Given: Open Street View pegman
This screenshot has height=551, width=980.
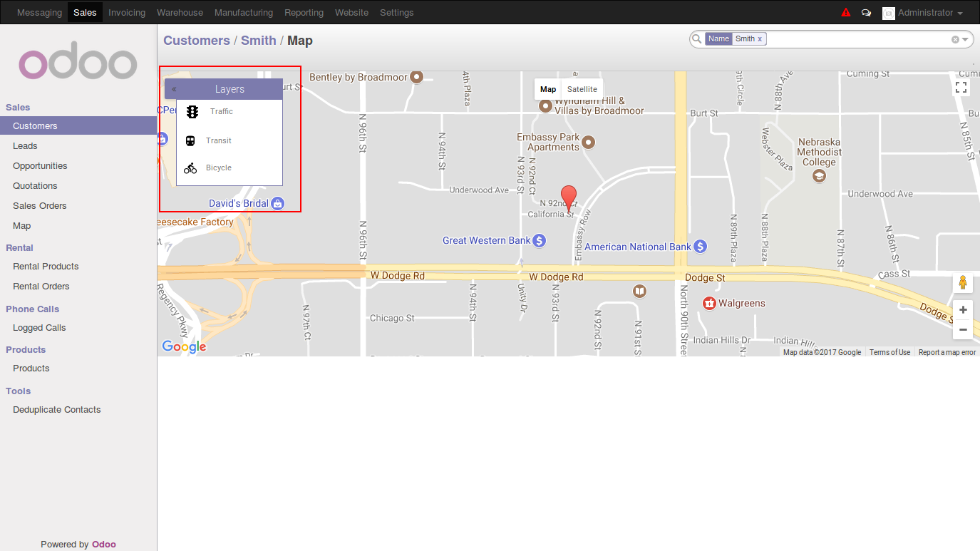Looking at the screenshot, I should 963,282.
